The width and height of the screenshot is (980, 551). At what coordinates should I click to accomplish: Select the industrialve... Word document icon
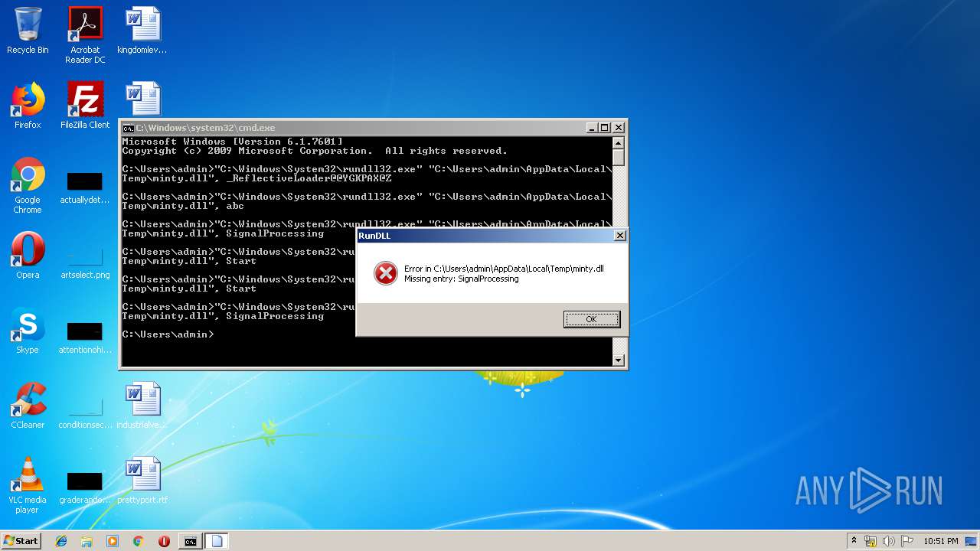(142, 406)
